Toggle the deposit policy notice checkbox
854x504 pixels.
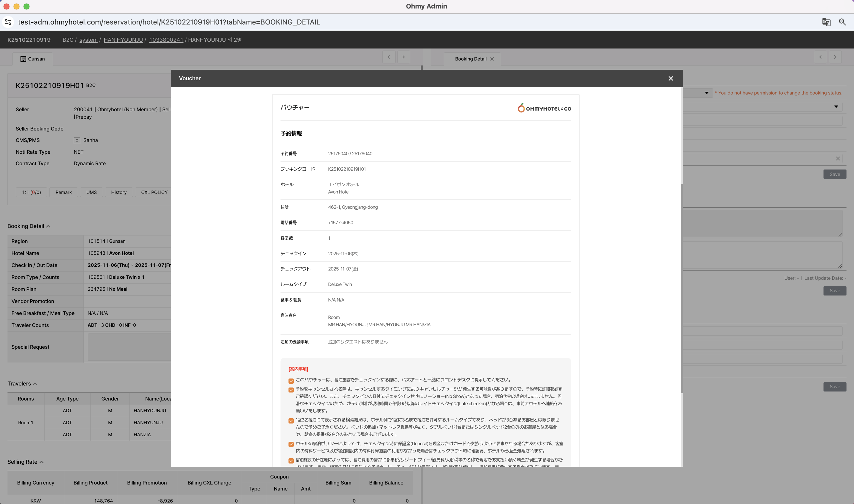coord(291,444)
